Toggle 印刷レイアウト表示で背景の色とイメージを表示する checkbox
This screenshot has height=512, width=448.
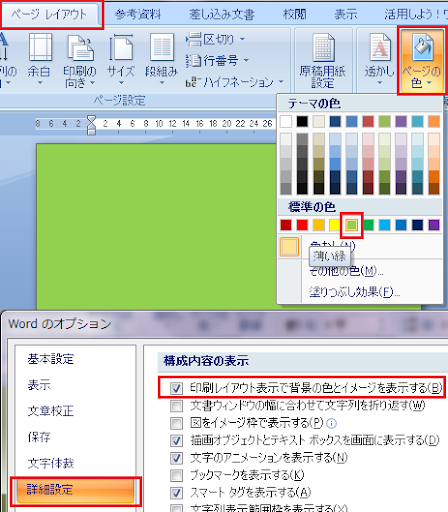(x=176, y=388)
